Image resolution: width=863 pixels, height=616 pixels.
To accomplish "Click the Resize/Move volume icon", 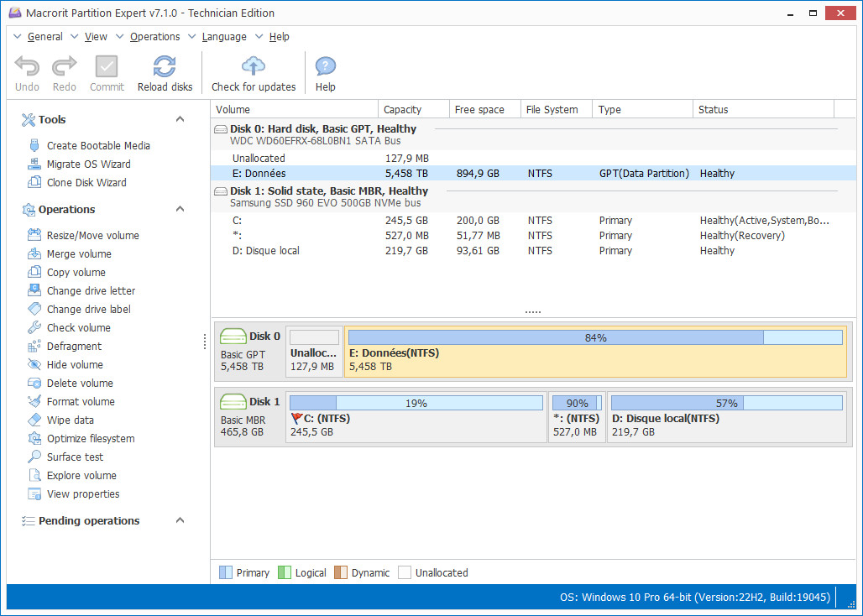I will tap(34, 235).
